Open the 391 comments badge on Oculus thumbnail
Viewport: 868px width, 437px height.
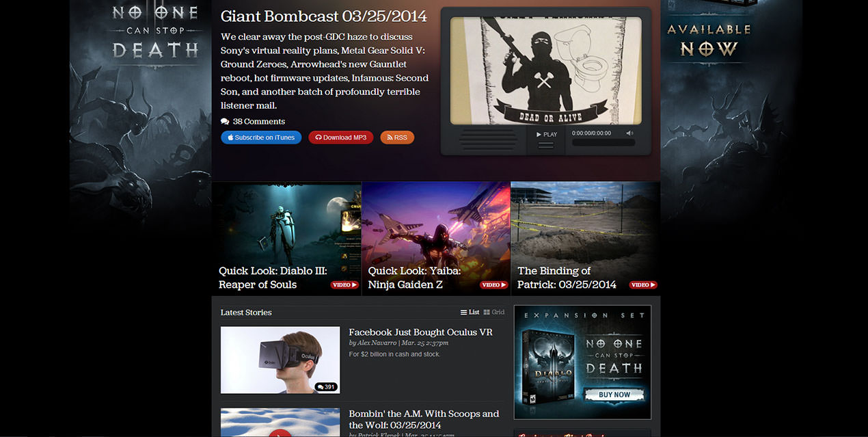point(327,387)
